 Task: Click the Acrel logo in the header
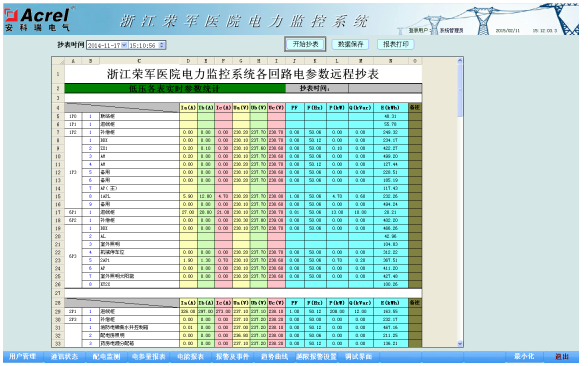tap(38, 20)
